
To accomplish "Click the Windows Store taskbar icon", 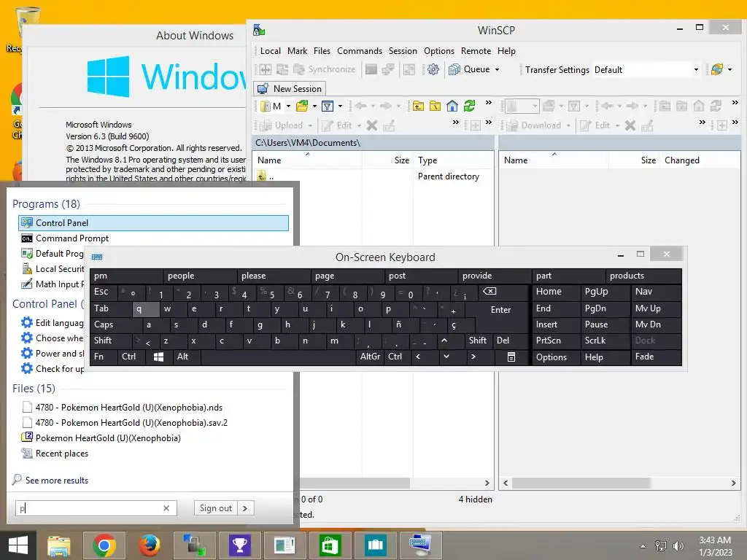I will pyautogui.click(x=330, y=545).
